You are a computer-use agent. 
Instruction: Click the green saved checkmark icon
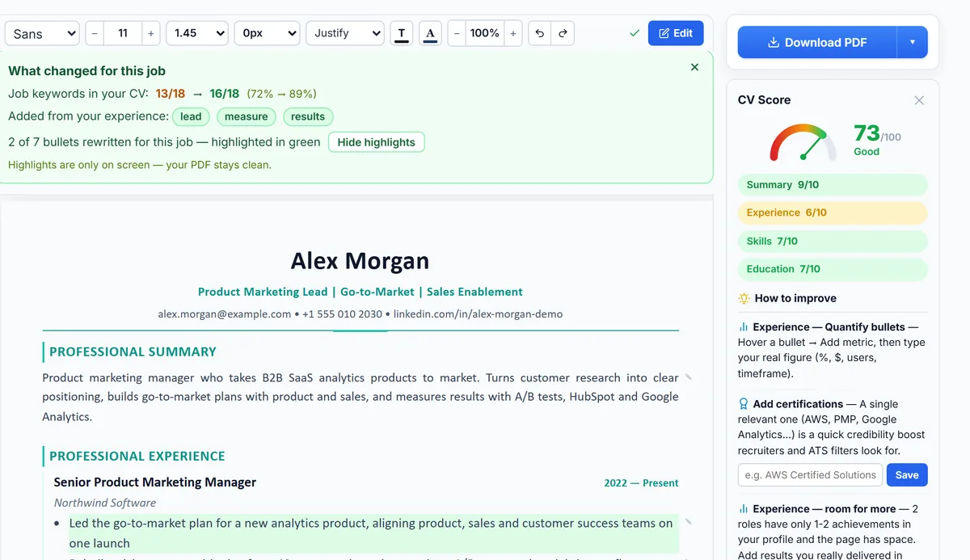(635, 33)
